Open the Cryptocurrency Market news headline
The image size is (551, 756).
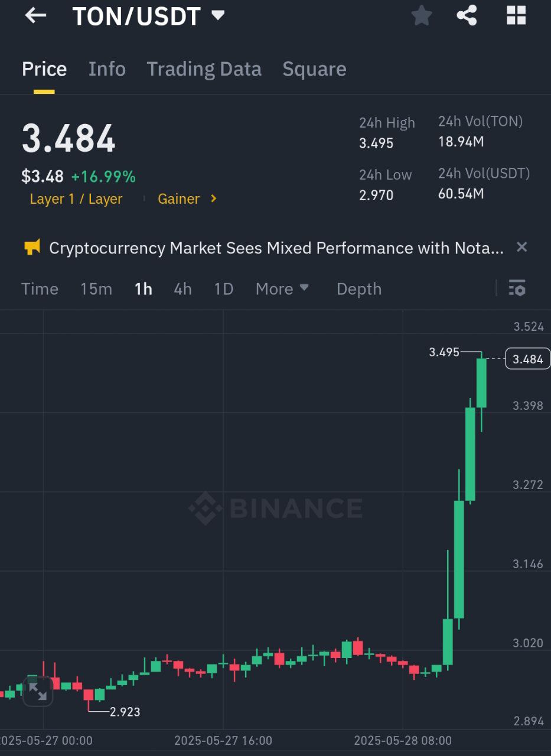click(276, 248)
